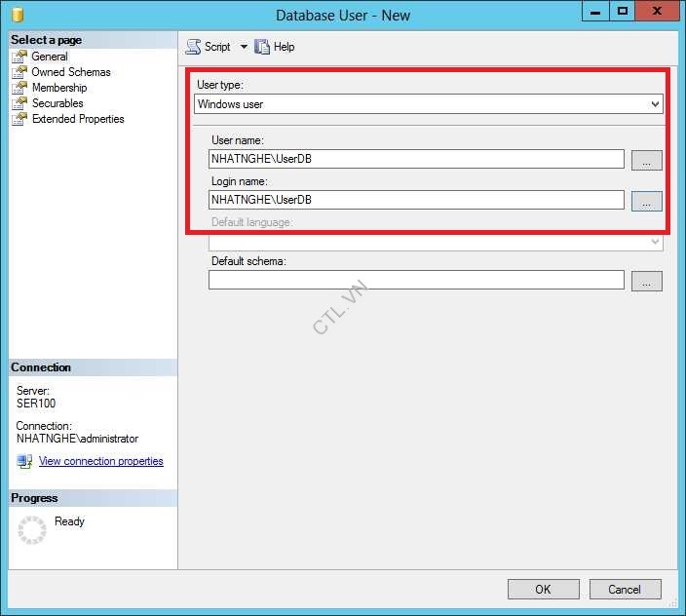The width and height of the screenshot is (686, 616).
Task: Close the Database User dialog
Action: tap(657, 12)
